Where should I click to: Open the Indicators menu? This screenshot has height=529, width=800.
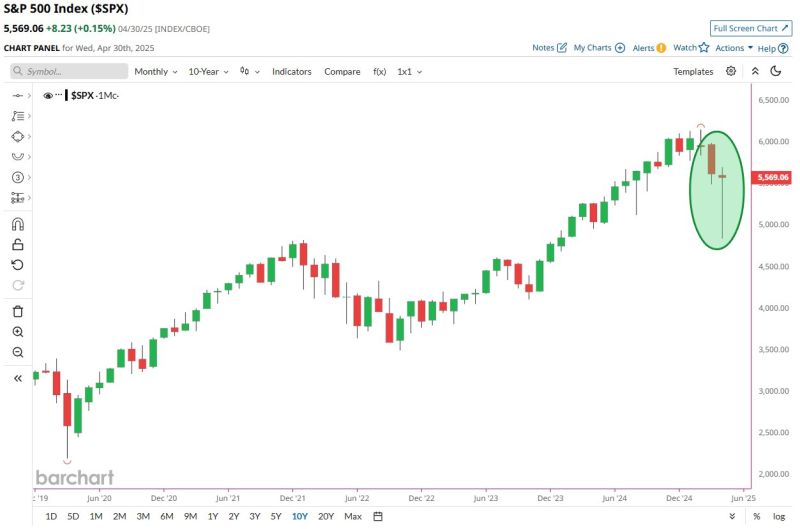pyautogui.click(x=292, y=71)
